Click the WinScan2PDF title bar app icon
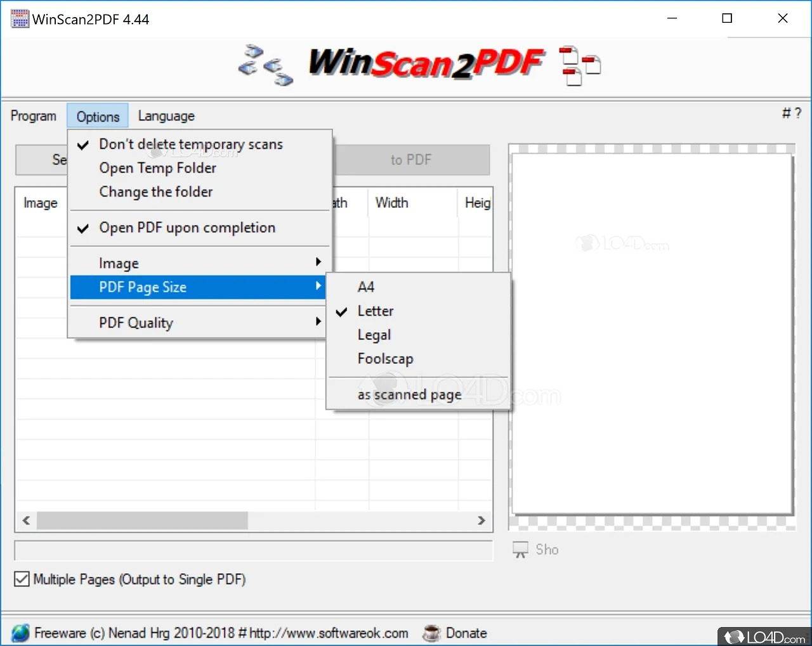 click(x=20, y=19)
